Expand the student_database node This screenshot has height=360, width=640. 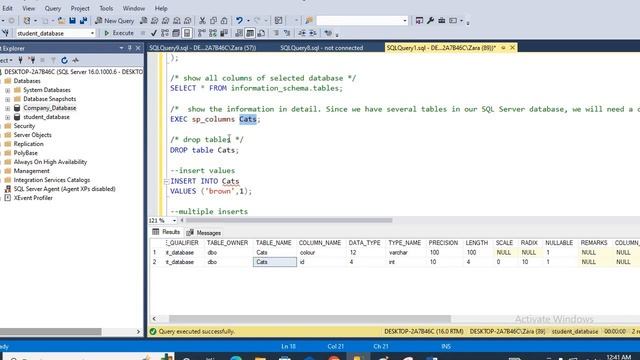point(7,117)
